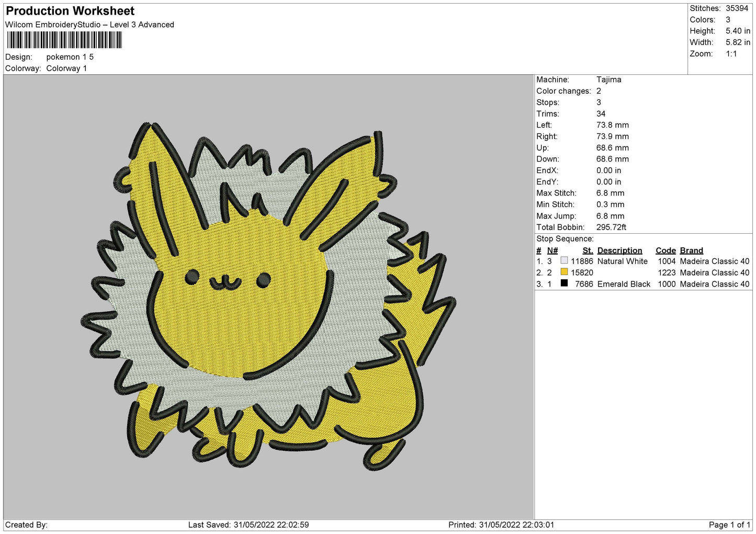756x534 pixels.
Task: Click the 'Max Jump:' label
Action: click(556, 216)
